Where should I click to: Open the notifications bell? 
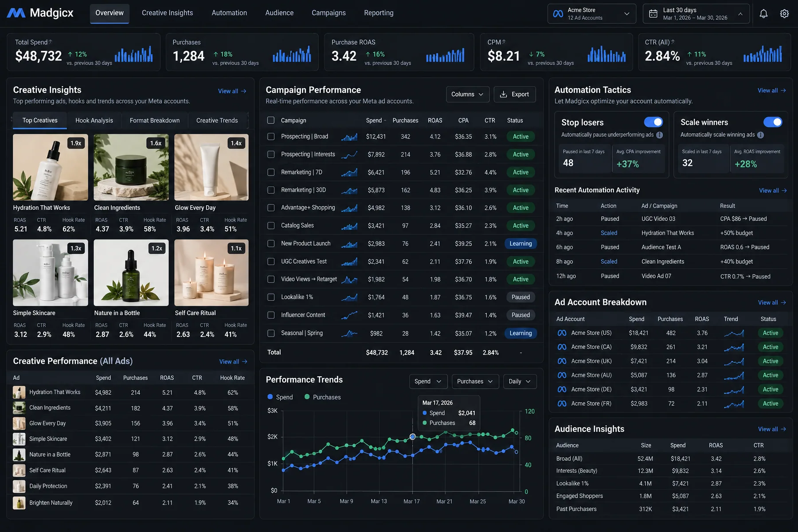[x=763, y=14]
